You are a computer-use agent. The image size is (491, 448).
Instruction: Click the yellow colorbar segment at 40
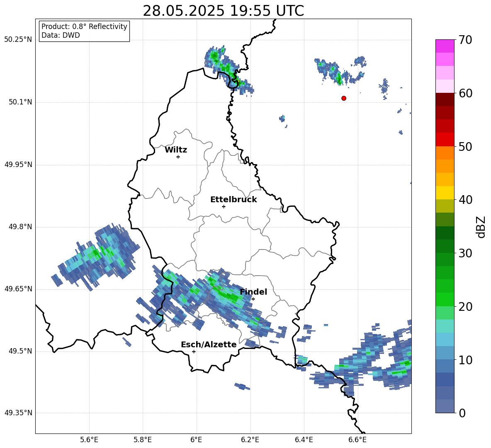click(445, 193)
